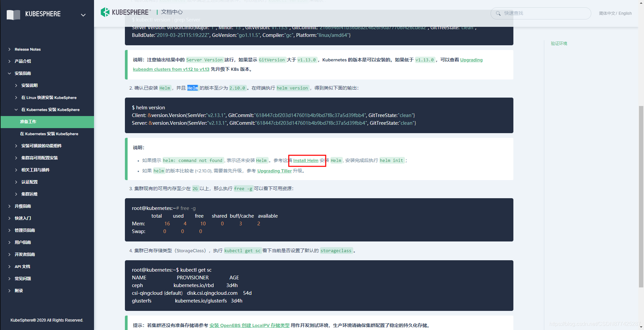Expand the 管理员指南 chevron
The image size is (644, 330).
click(x=9, y=230)
